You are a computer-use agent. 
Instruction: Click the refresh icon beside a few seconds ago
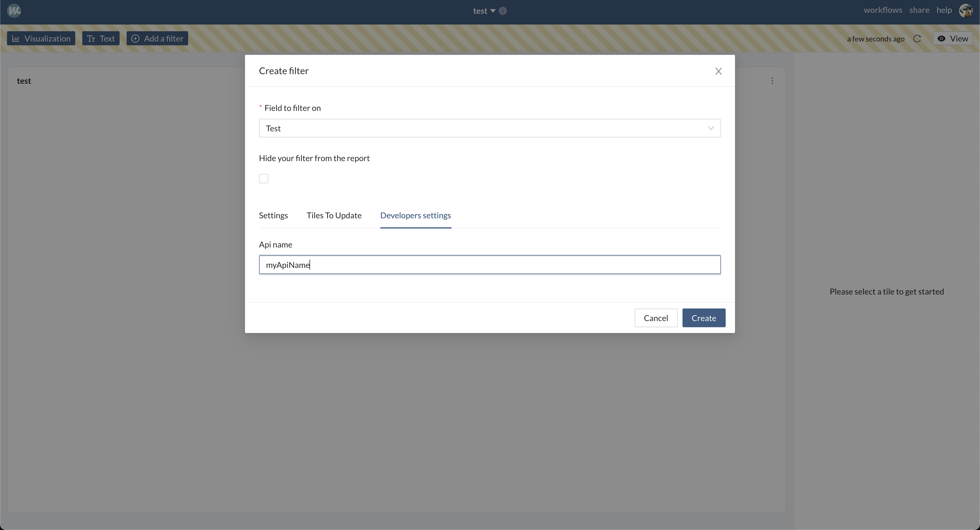pos(917,39)
